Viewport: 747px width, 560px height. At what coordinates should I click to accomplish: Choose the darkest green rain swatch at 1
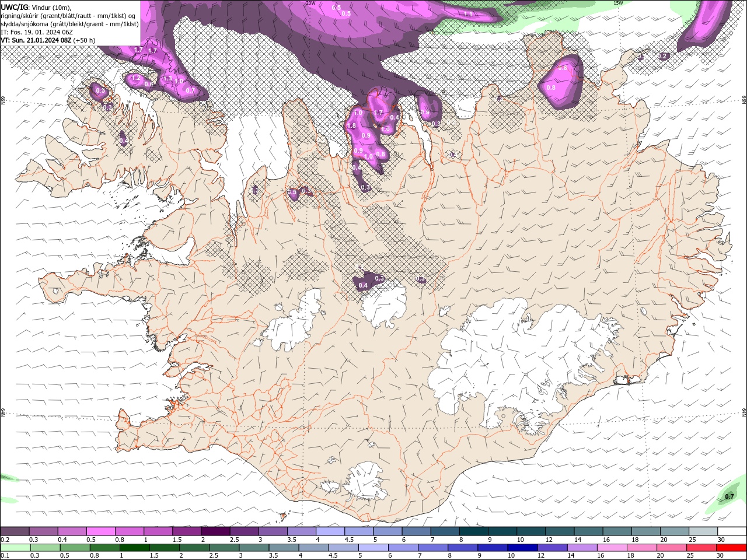tap(134, 548)
